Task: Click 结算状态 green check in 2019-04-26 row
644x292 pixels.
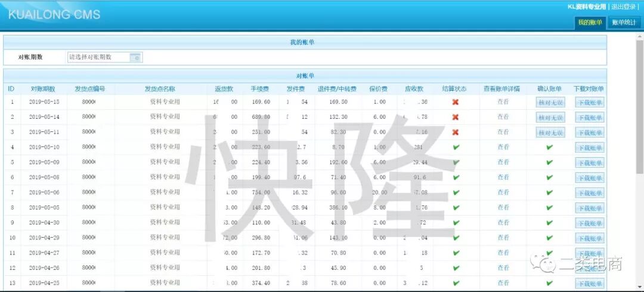Action: [x=456, y=268]
